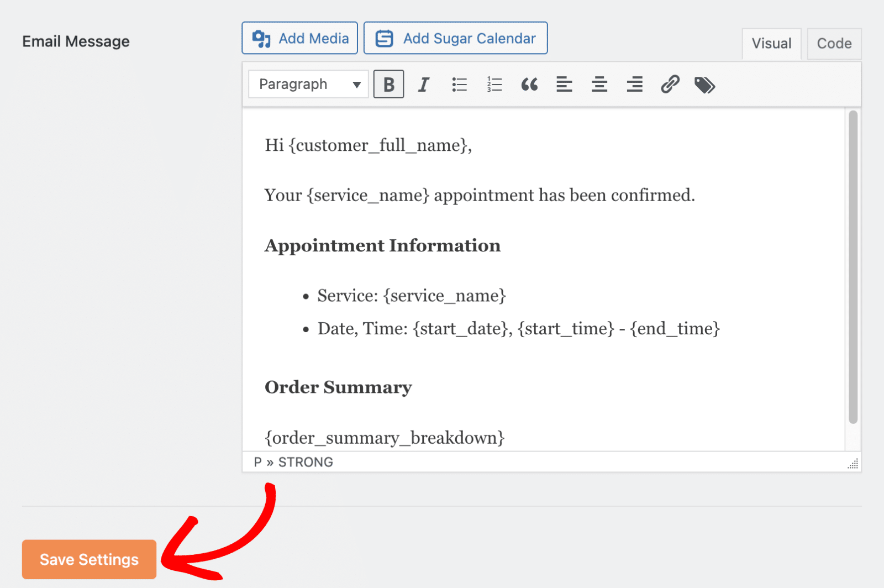Insert a hyperlink

click(x=669, y=84)
